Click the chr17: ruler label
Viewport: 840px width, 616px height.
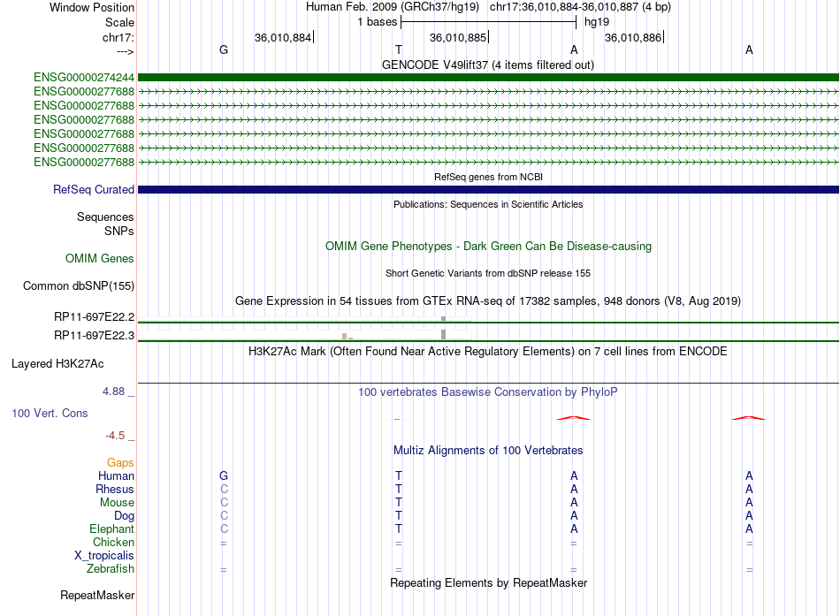coord(118,37)
